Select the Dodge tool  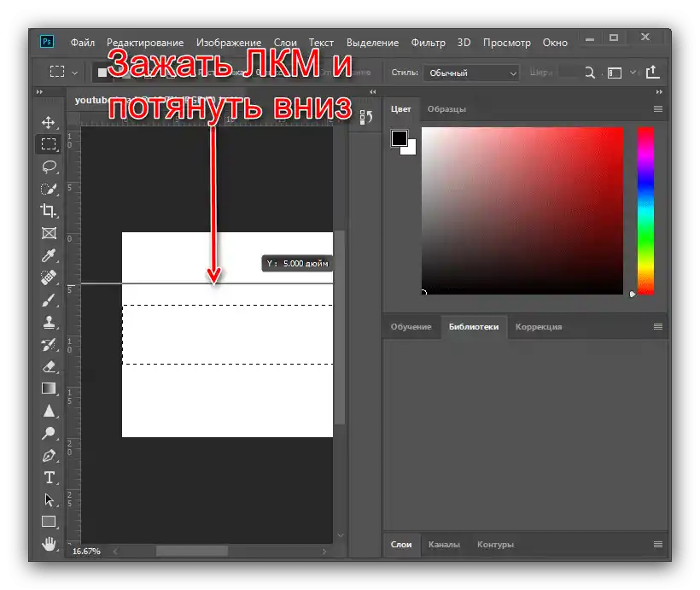[x=49, y=433]
